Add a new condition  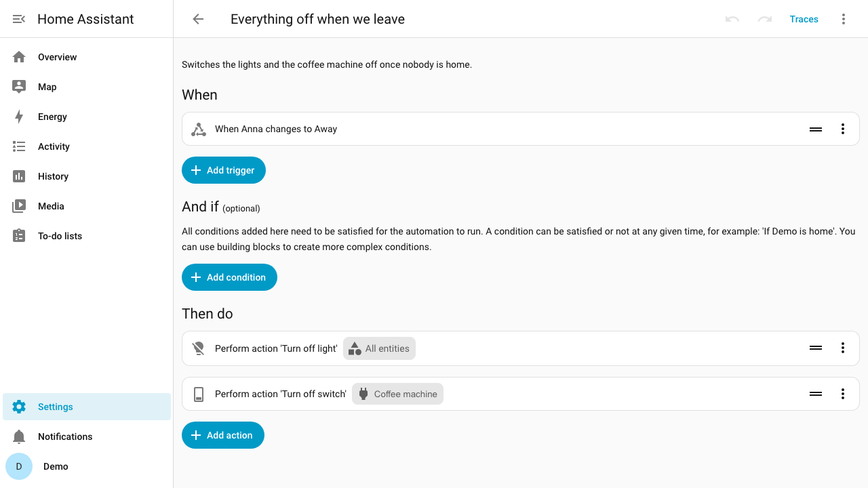pyautogui.click(x=229, y=277)
